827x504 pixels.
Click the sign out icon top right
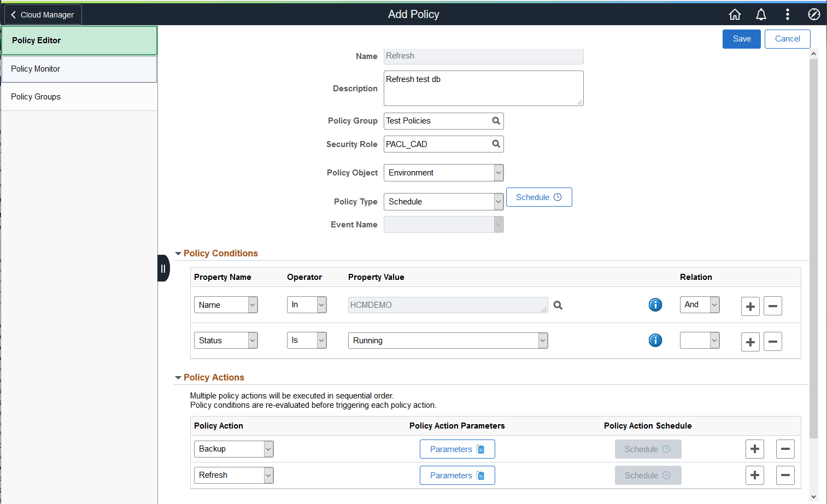tap(814, 14)
